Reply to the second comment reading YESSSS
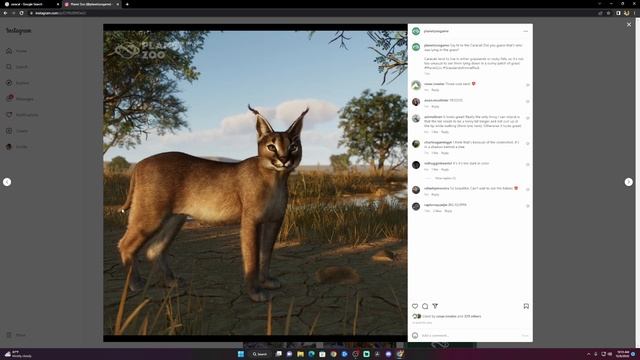The image size is (640, 360). click(x=435, y=107)
